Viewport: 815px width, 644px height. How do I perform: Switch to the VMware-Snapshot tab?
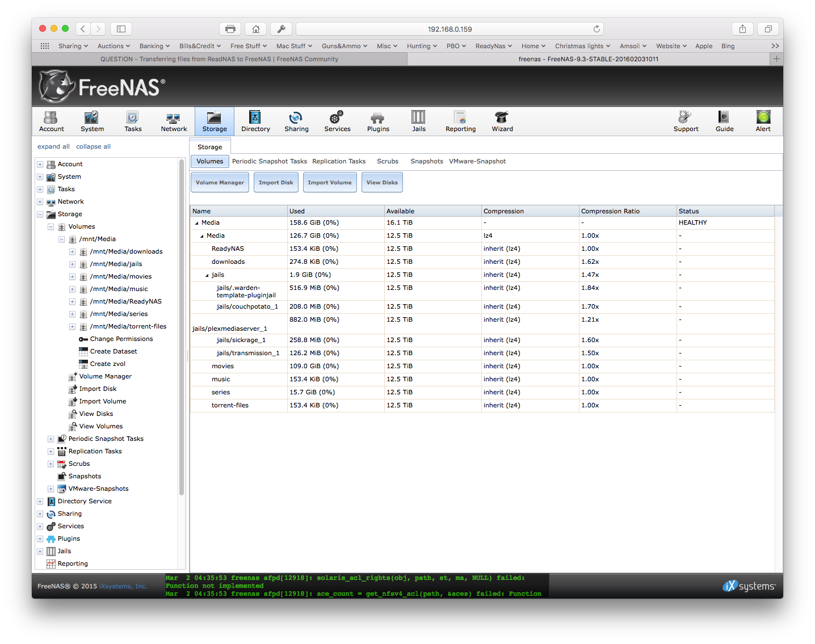pyautogui.click(x=477, y=161)
